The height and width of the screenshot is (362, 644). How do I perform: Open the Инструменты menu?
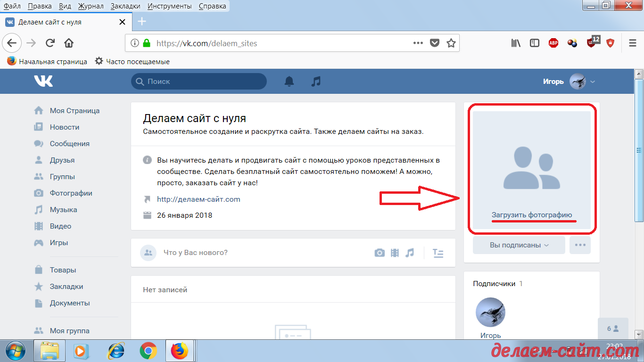tap(170, 6)
